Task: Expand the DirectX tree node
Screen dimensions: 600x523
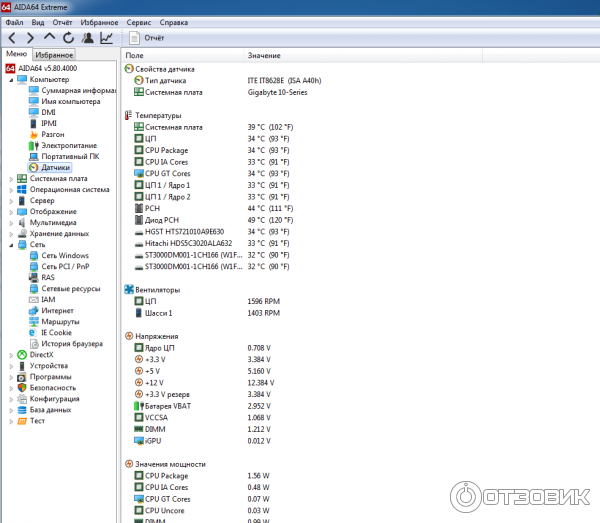Action: coord(11,355)
